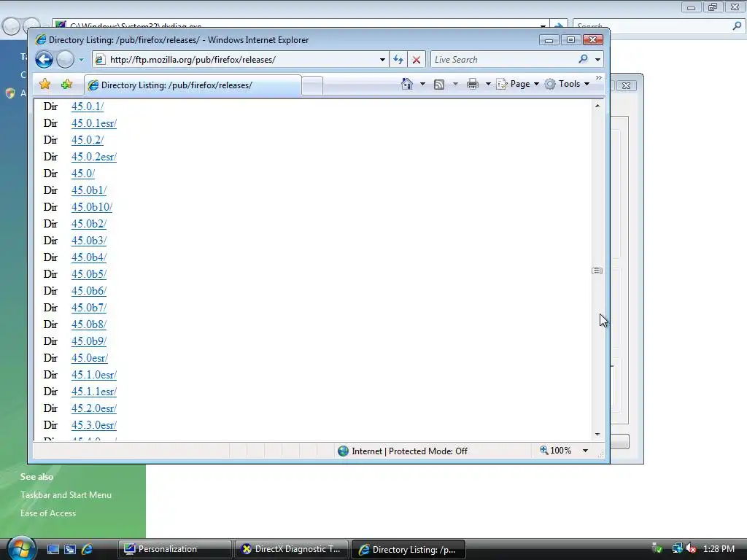Click the page scrollbar down arrow
747x560 pixels.
pyautogui.click(x=597, y=435)
